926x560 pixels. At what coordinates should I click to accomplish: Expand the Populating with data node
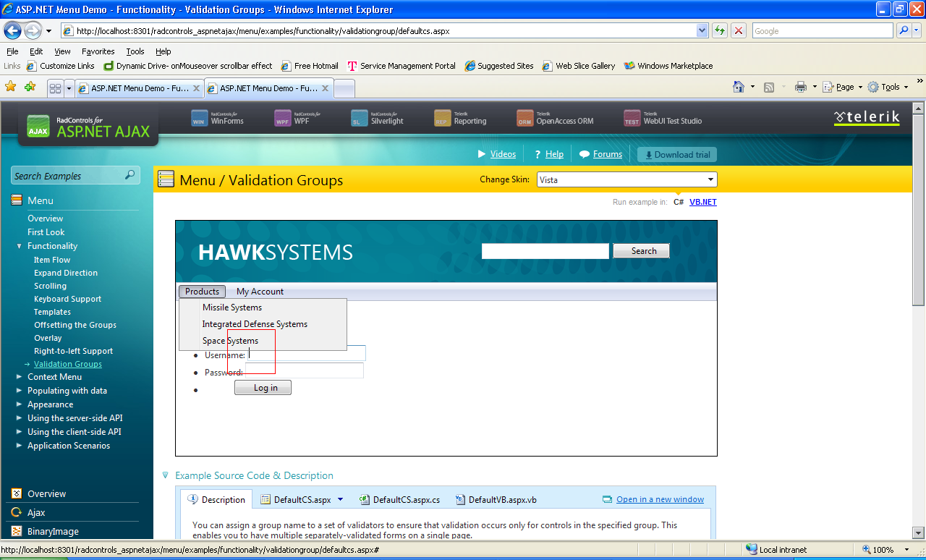click(x=20, y=391)
